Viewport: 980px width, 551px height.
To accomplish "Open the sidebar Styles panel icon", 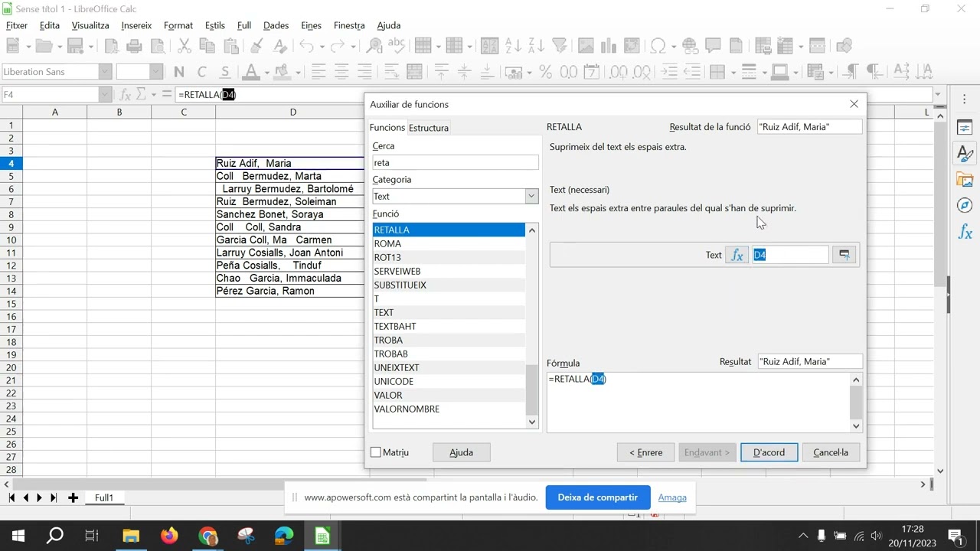I will coord(965,154).
